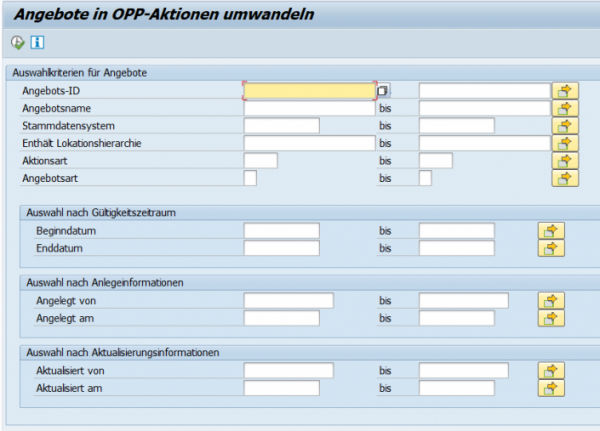Open the program information icon
The height and width of the screenshot is (431, 600).
[x=38, y=42]
